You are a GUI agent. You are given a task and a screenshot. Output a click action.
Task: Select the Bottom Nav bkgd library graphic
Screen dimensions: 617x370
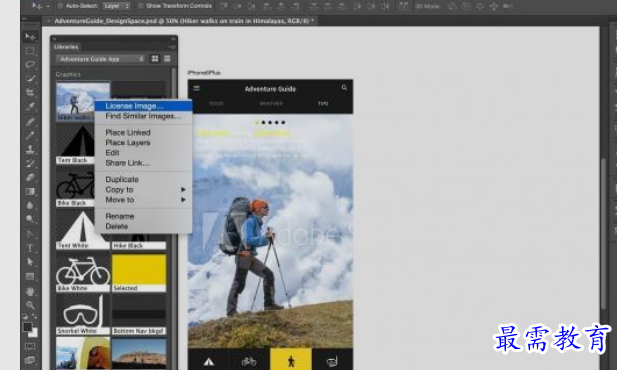click(x=139, y=315)
